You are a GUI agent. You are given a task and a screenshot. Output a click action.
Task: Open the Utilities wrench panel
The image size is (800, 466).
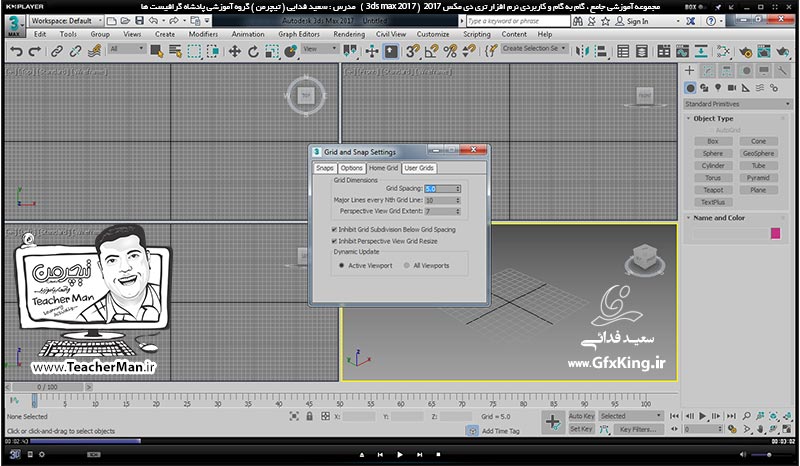tap(781, 71)
